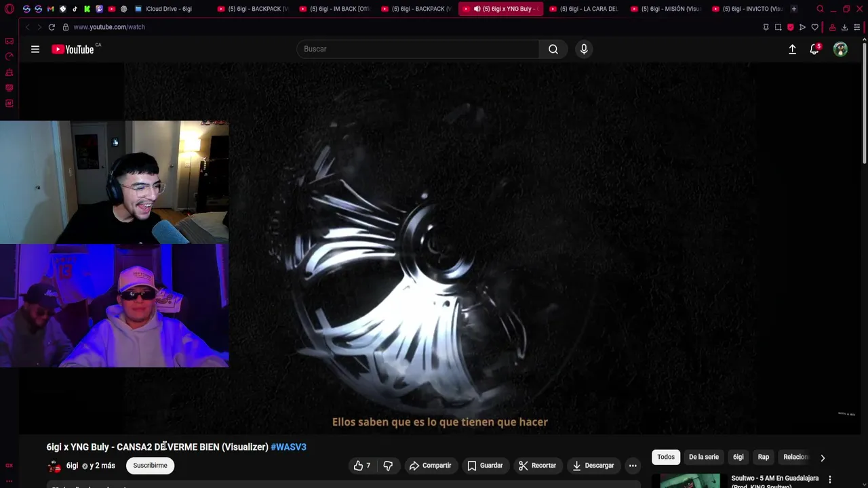Show more filter chips with right chevron
The height and width of the screenshot is (488, 868).
823,457
